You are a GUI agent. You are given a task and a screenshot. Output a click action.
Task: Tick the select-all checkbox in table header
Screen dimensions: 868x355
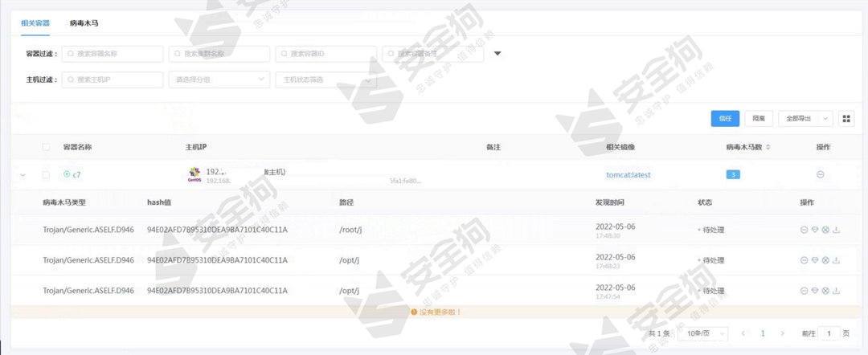click(x=46, y=147)
